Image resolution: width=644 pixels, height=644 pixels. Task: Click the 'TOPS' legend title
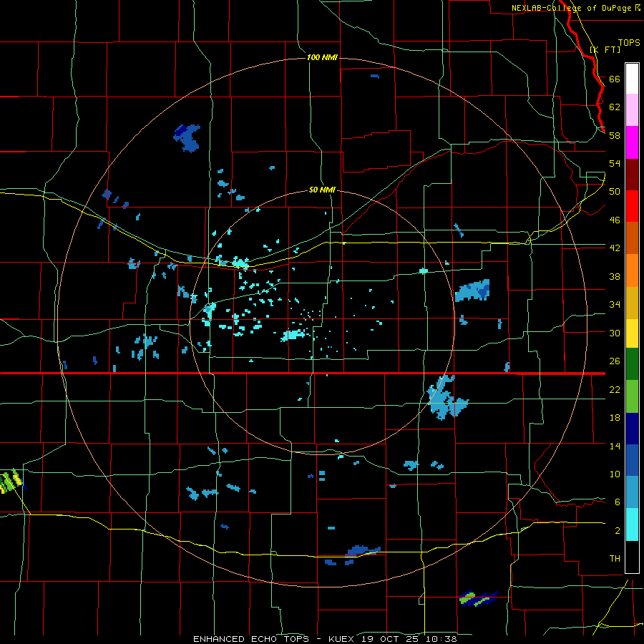tap(629, 42)
